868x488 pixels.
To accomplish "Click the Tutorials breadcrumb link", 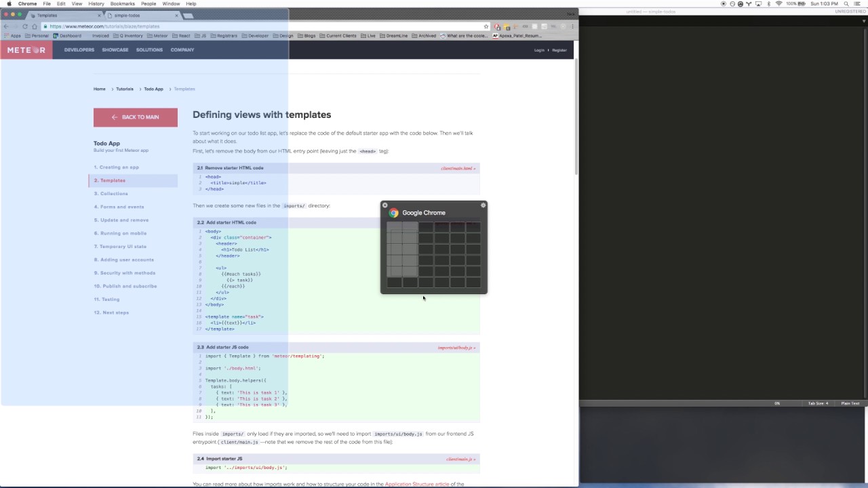I will [125, 89].
